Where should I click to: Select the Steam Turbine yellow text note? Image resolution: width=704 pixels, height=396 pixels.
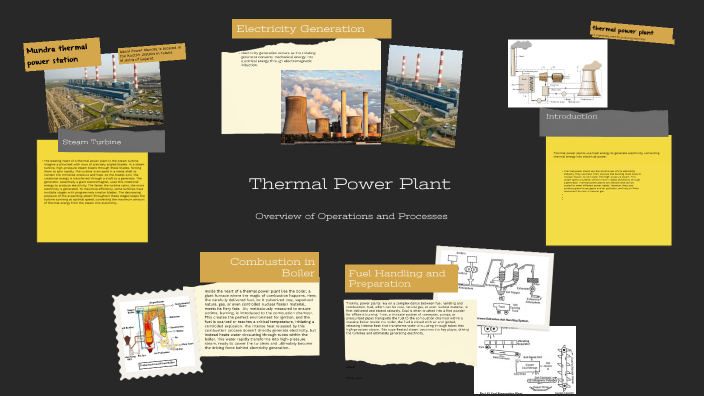[x=92, y=191]
